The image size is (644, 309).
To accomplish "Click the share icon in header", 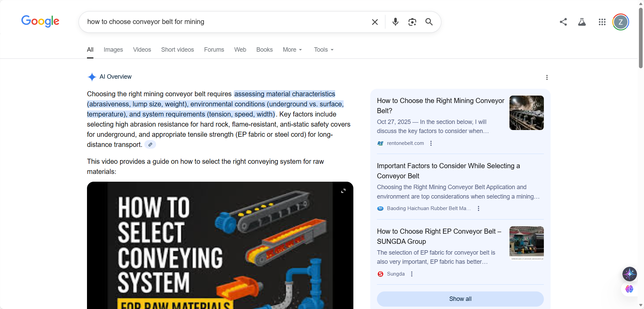I will coord(563,22).
